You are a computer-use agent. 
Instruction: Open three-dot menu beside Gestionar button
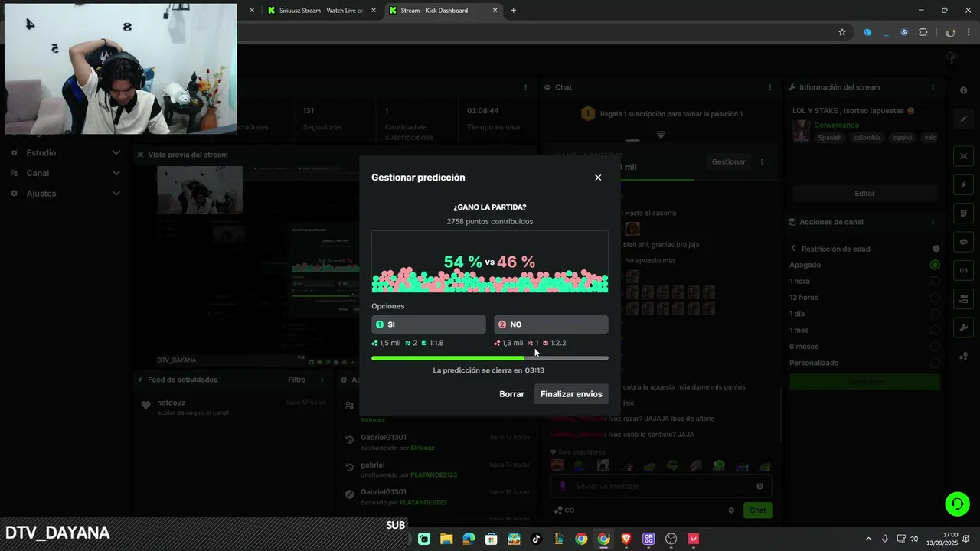coord(762,162)
